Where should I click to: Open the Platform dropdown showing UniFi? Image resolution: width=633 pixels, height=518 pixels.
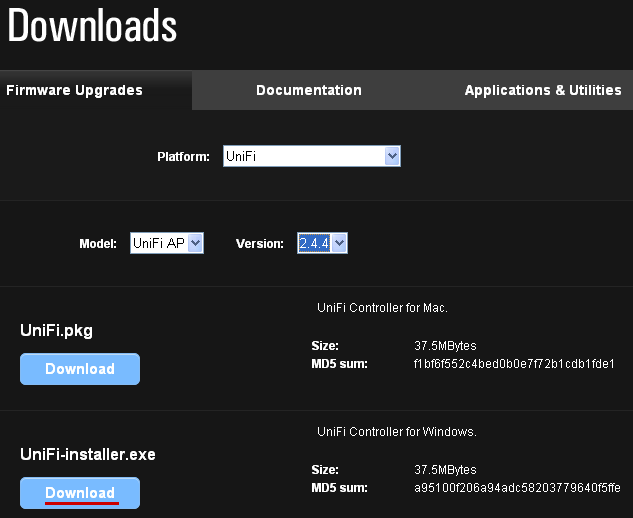tap(312, 156)
